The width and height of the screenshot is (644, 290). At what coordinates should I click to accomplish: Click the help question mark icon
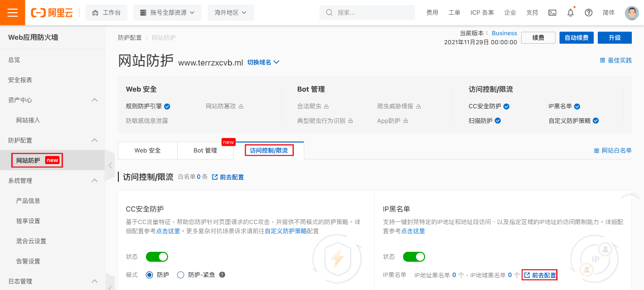pyautogui.click(x=589, y=13)
